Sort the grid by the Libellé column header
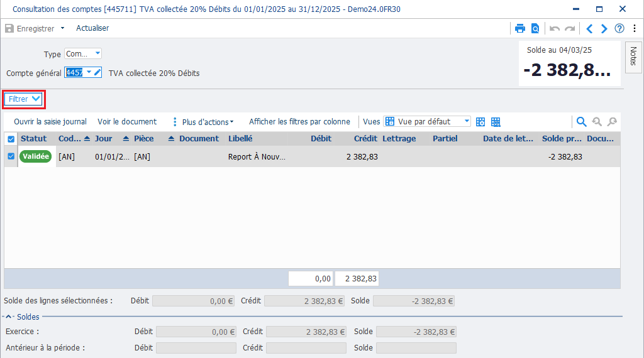 pyautogui.click(x=240, y=139)
